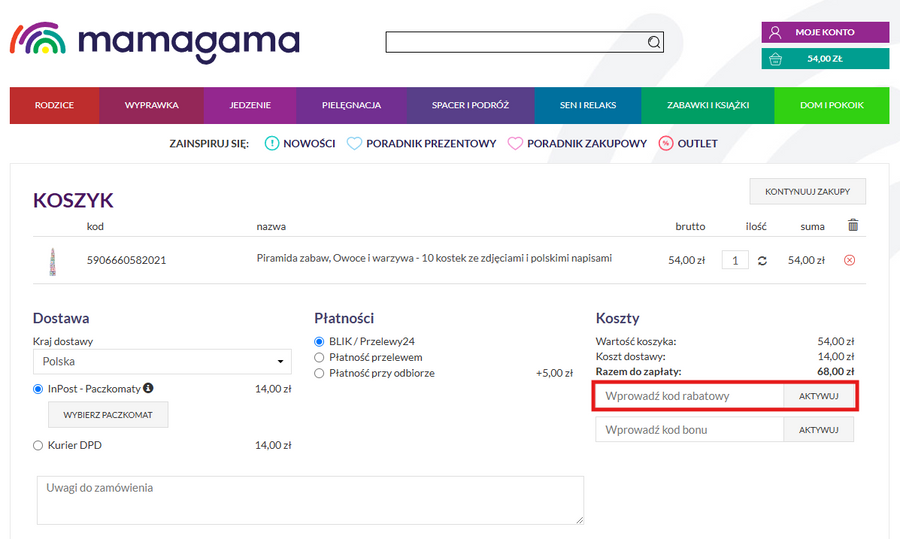Viewport: 900px width, 539px height.
Task: Click the Kontynuuj Zakupy button
Action: tap(807, 191)
